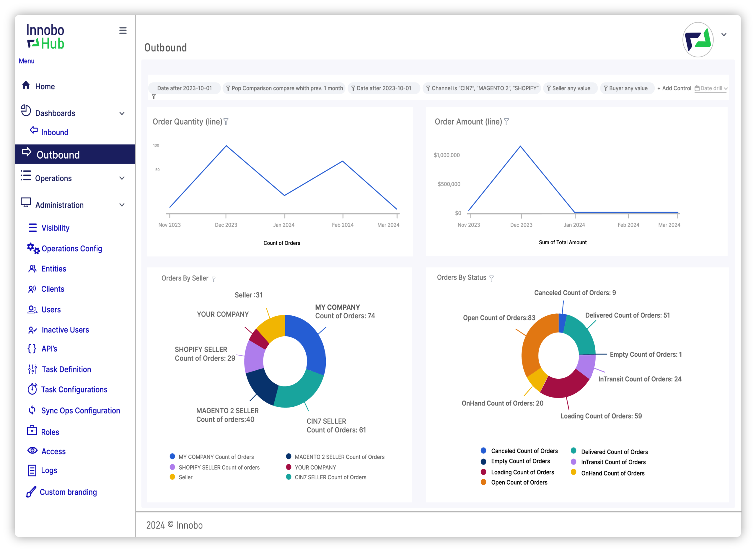
Task: Open Operations Config gears icon
Action: tap(33, 248)
